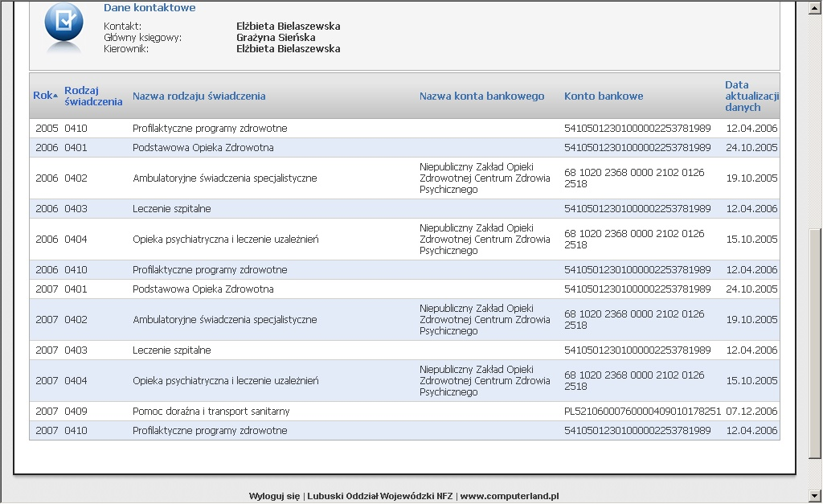
Task: Select 2007 Profilaktyczne programy zdrowotne cell
Action: [210, 431]
